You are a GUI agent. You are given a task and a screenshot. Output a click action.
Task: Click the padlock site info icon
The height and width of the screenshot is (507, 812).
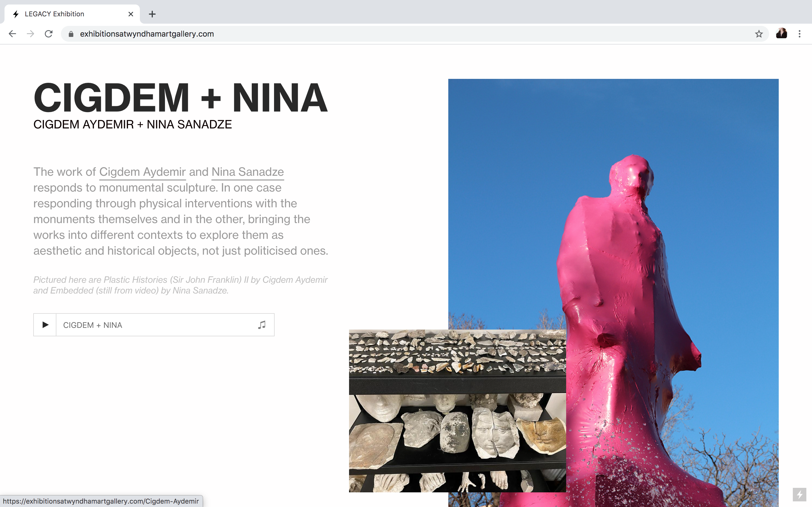coord(71,34)
